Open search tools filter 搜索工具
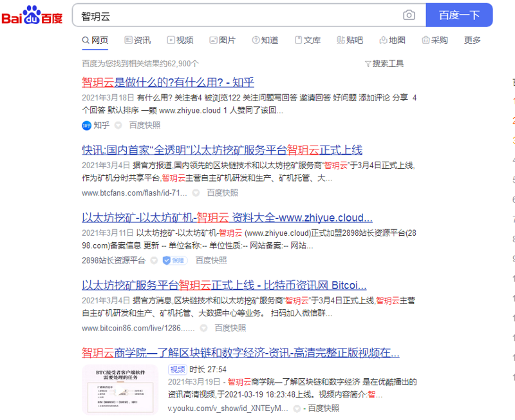The image size is (515, 420). (384, 63)
